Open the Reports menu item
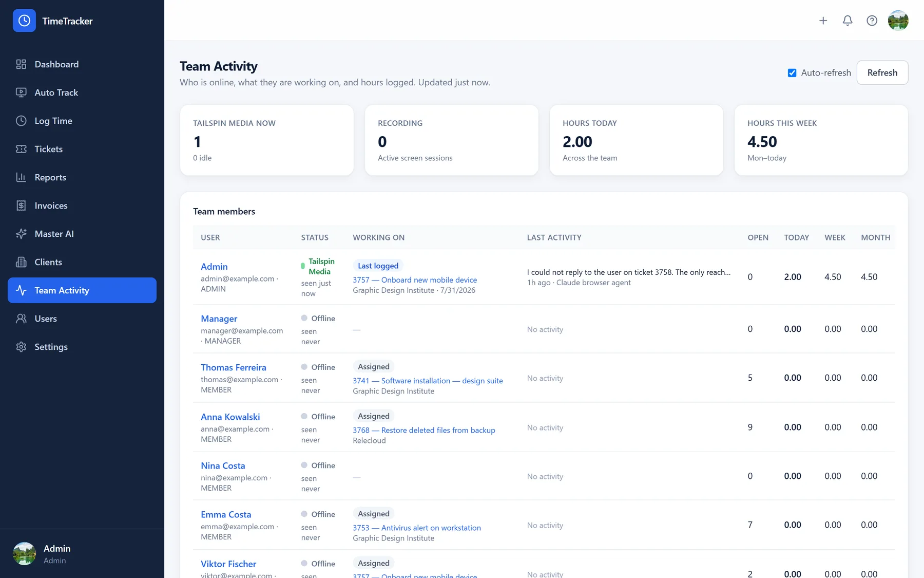Screen dimensions: 924x578 pos(82,177)
